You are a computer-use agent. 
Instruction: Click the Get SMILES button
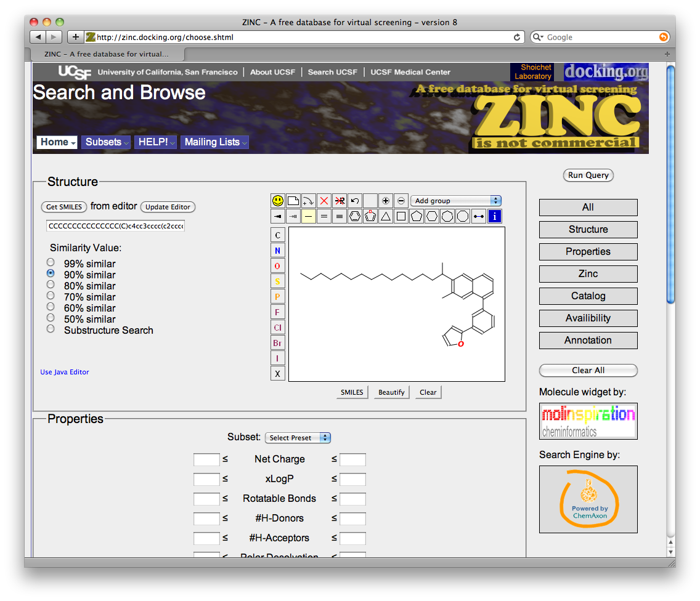(x=64, y=206)
